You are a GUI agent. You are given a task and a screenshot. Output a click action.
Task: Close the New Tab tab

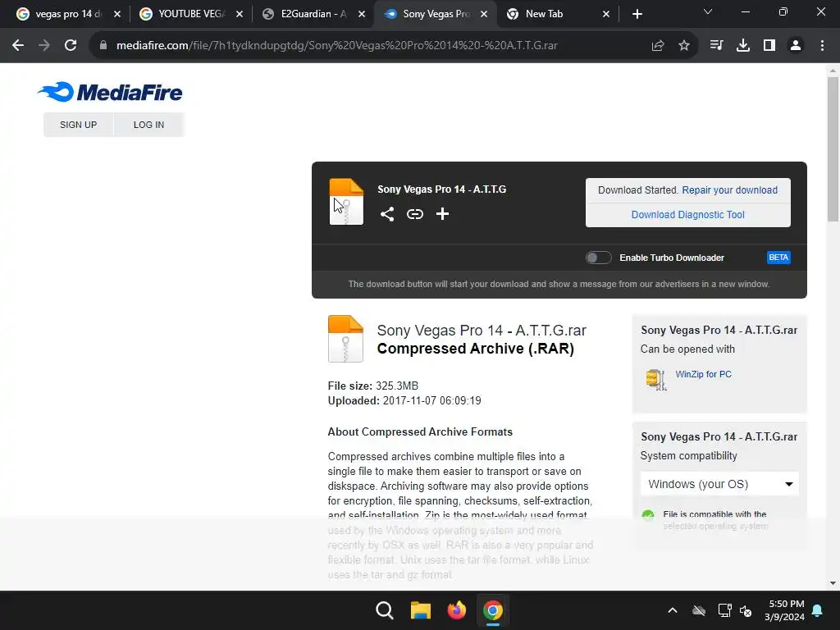(x=606, y=14)
